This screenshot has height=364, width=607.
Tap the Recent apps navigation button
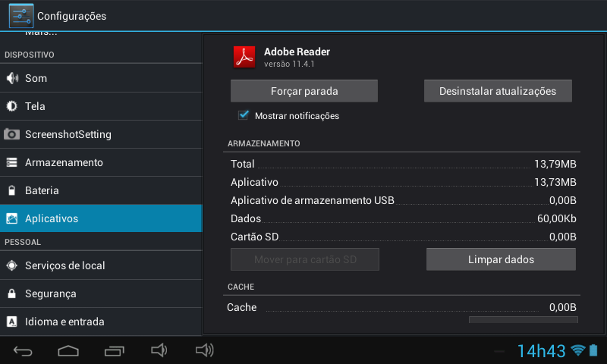tap(115, 351)
